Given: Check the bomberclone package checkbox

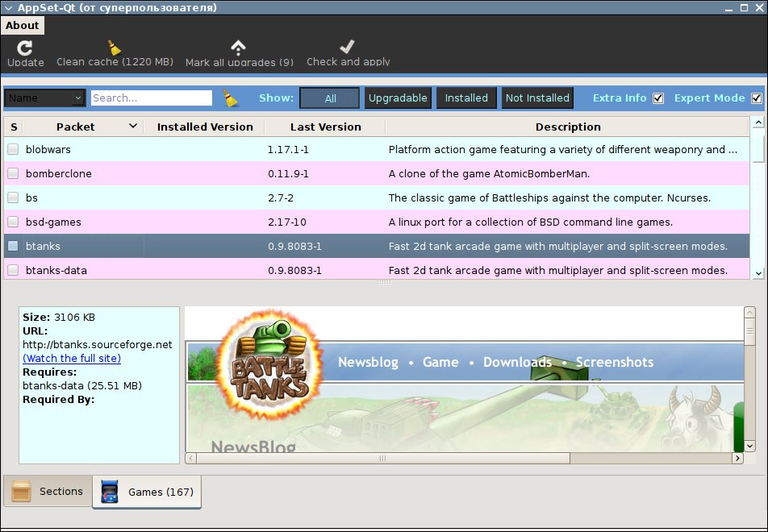Looking at the screenshot, I should (x=13, y=173).
